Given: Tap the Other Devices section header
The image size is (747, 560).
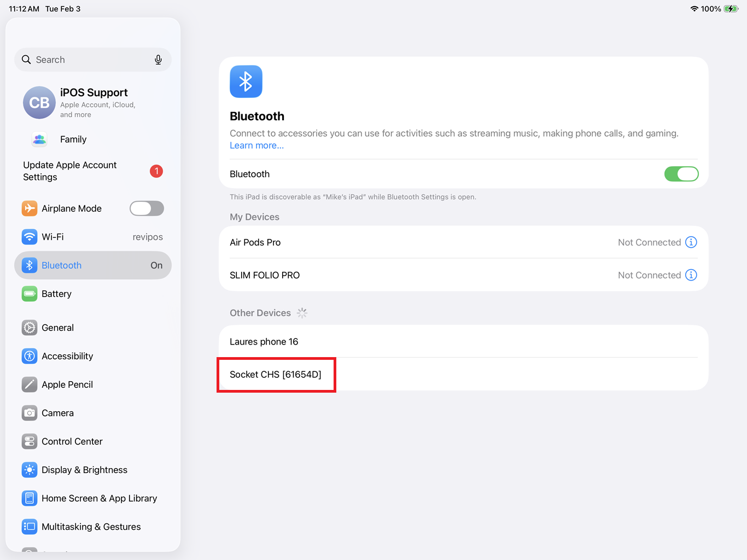Looking at the screenshot, I should pos(260,313).
